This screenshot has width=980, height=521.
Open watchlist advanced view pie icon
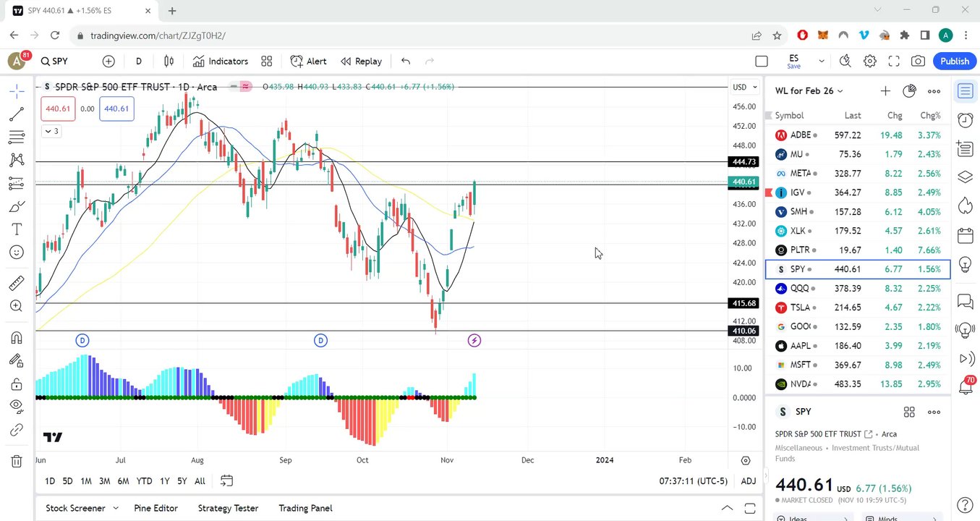tap(910, 91)
